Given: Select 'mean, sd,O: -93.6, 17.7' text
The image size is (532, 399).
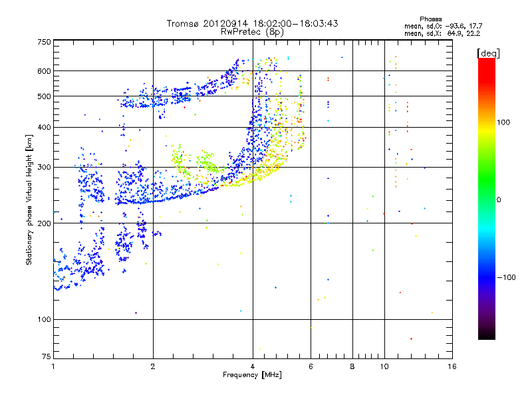Looking at the screenshot, I should click(443, 26).
